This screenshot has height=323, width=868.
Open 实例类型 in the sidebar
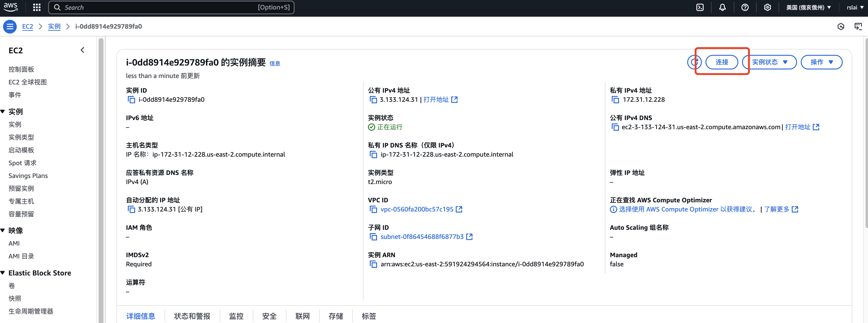click(x=21, y=137)
